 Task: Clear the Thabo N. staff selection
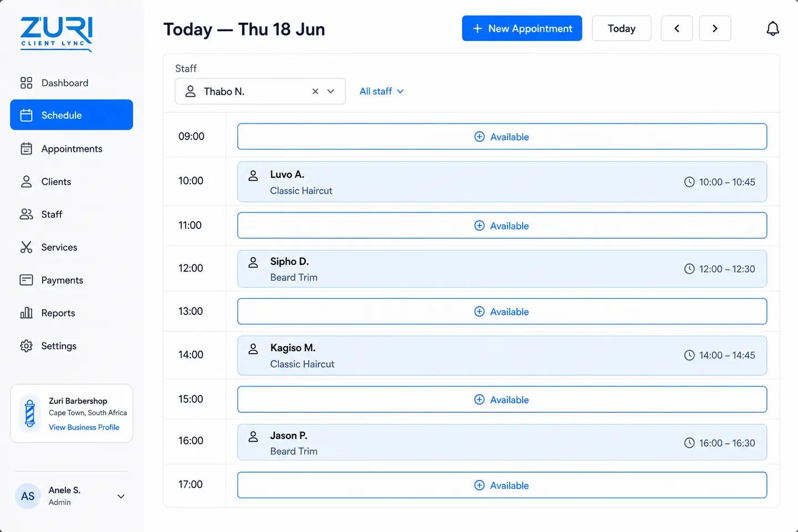coord(315,91)
